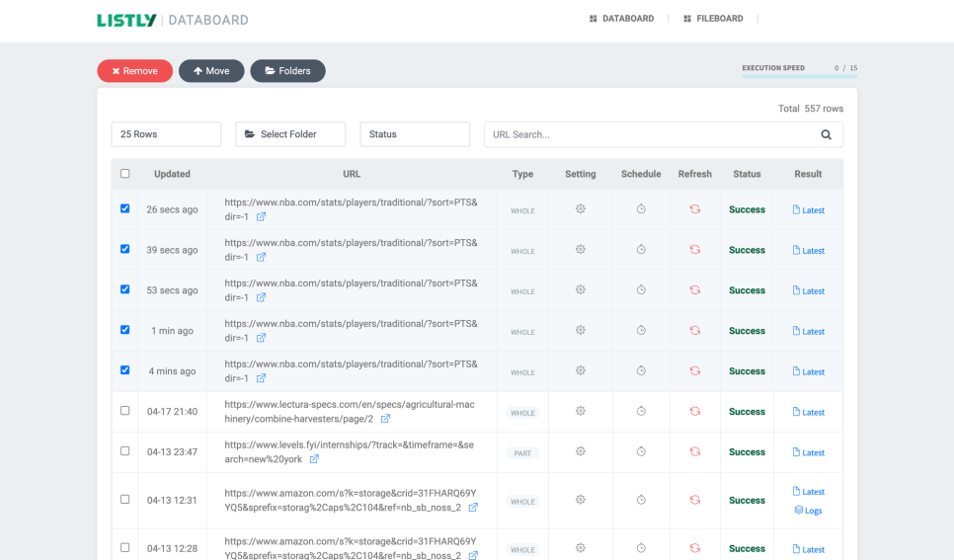Click Success status on levels.fyi row

747,452
